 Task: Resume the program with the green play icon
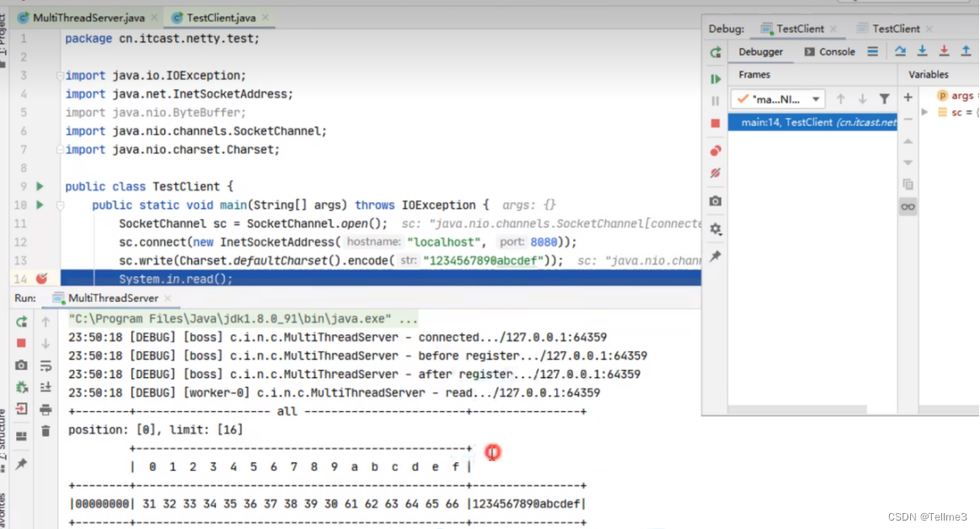click(x=715, y=78)
